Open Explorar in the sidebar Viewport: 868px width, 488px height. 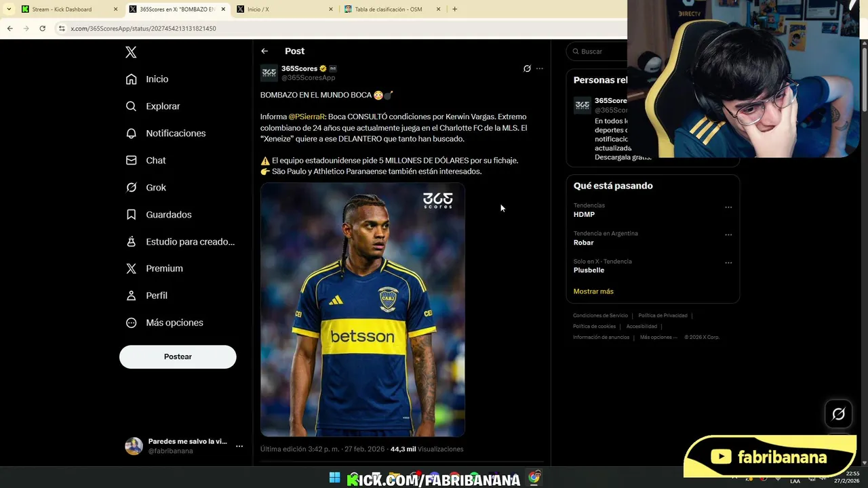(x=153, y=106)
